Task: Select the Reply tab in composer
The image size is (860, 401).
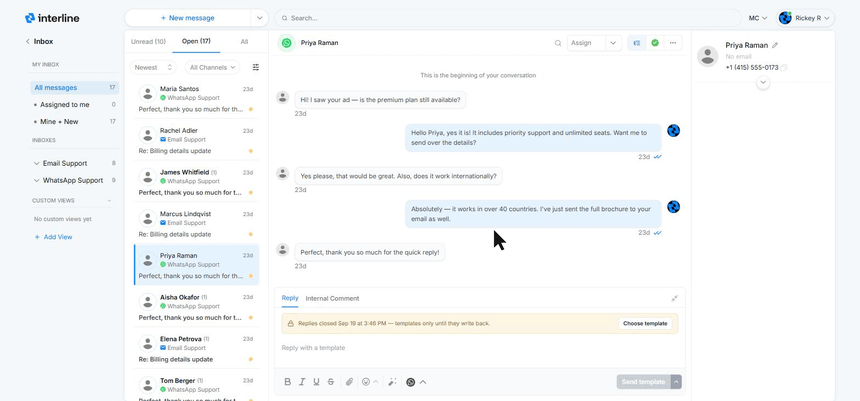Action: pyautogui.click(x=290, y=298)
